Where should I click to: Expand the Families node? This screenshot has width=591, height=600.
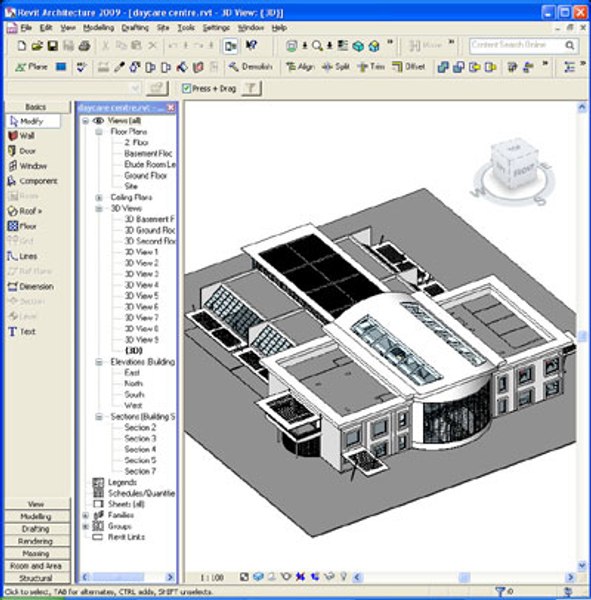pos(86,515)
